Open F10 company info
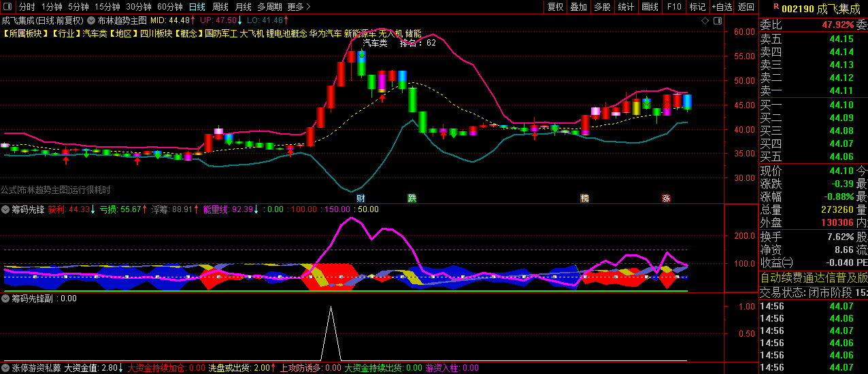 673,7
